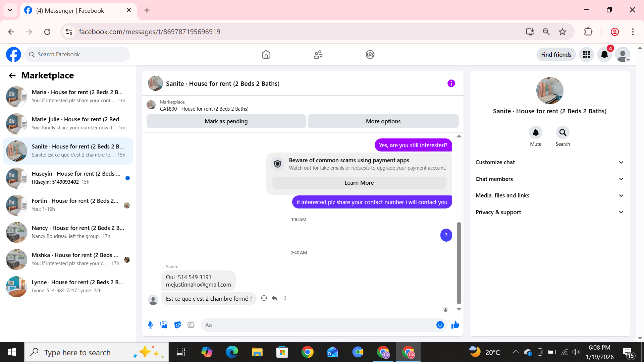This screenshot has height=362, width=644.
Task: Open emoji picker in message box
Action: pos(440,325)
